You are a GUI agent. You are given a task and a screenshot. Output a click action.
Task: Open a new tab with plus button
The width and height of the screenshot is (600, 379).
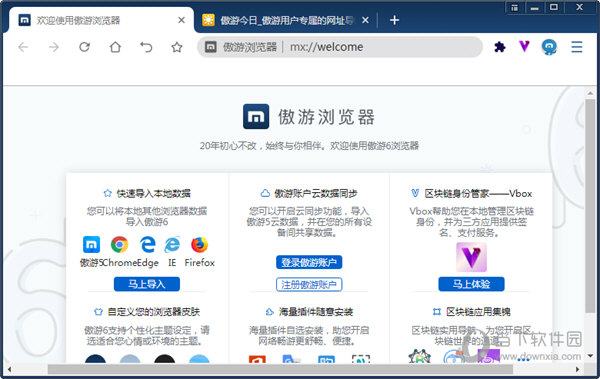tap(395, 20)
